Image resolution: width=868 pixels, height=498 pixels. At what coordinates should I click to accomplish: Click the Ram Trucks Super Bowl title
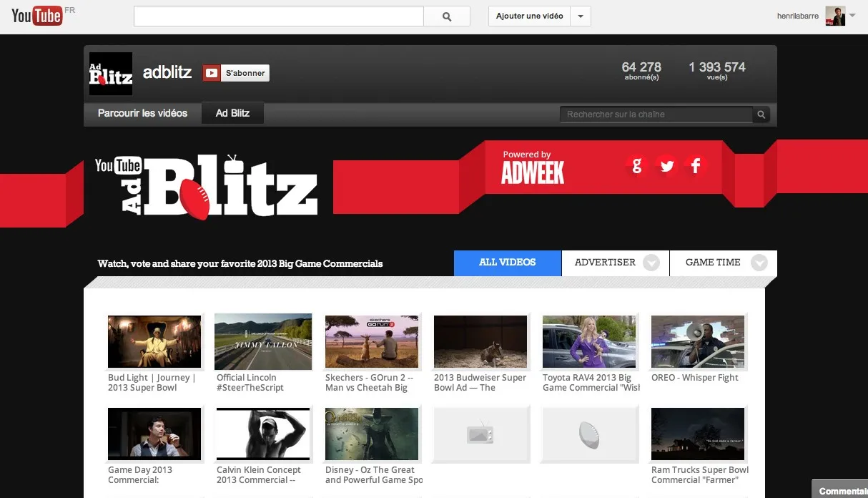pos(700,475)
